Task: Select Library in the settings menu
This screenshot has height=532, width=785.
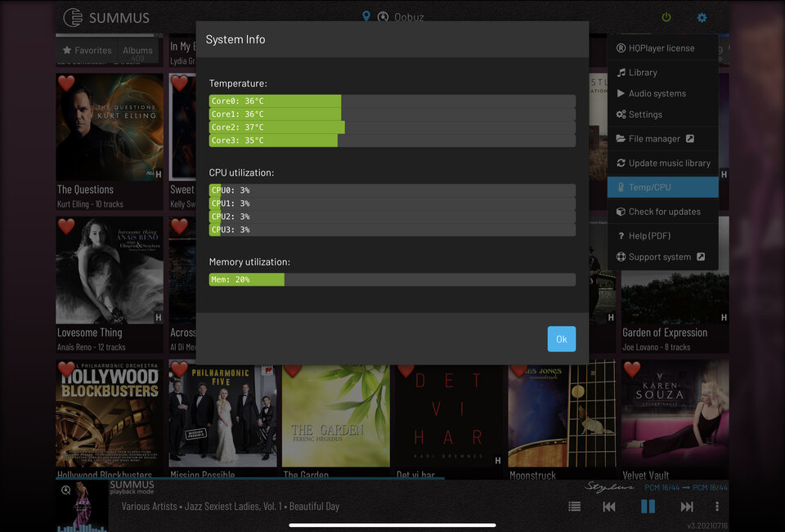Action: point(662,72)
